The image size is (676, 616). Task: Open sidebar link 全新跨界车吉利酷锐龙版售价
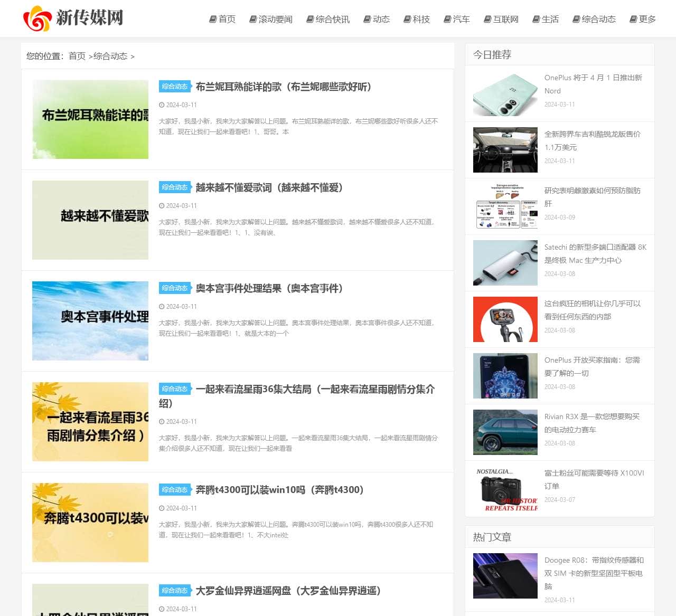click(593, 141)
